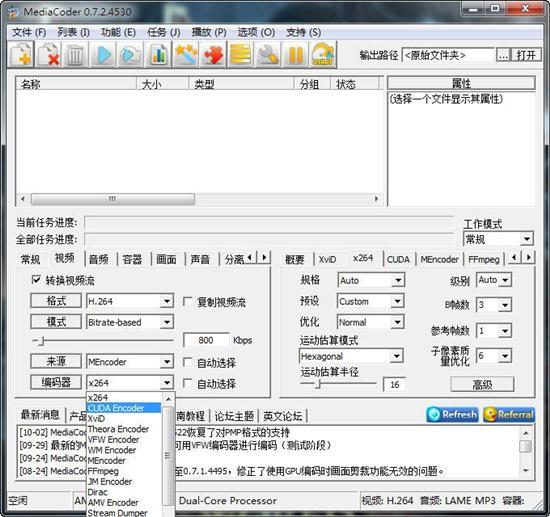Click the trash bin clear list icon
This screenshot has width=550, height=517.
(x=75, y=54)
